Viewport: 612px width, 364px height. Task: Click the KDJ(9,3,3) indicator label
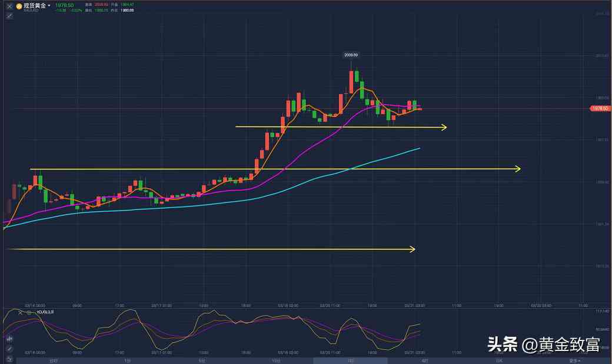click(45, 312)
